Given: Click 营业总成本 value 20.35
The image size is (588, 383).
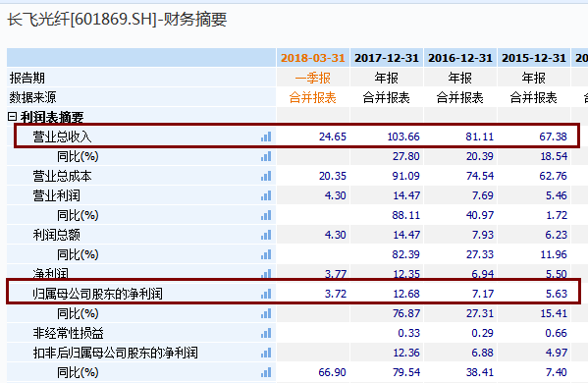Looking at the screenshot, I should [333, 176].
